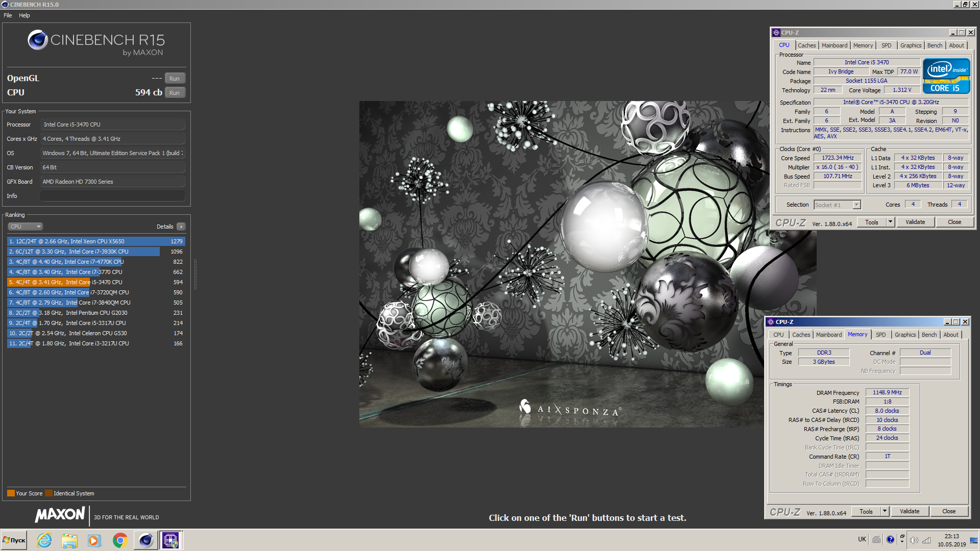Select ranking row Intel Core i7-4770K
The width and height of the screenshot is (980, 551).
coord(96,262)
